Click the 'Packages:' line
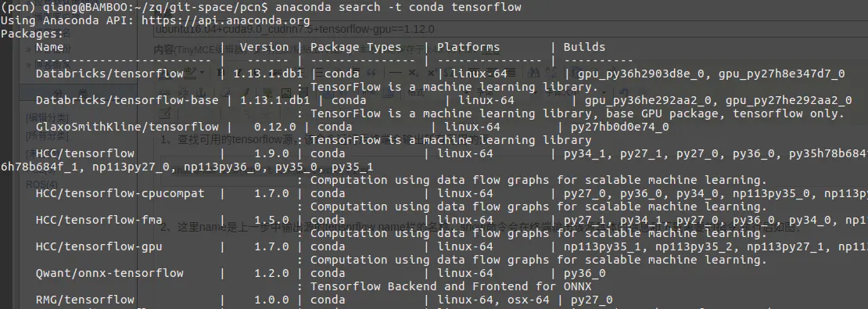The height and width of the screenshot is (309, 868). (32, 34)
